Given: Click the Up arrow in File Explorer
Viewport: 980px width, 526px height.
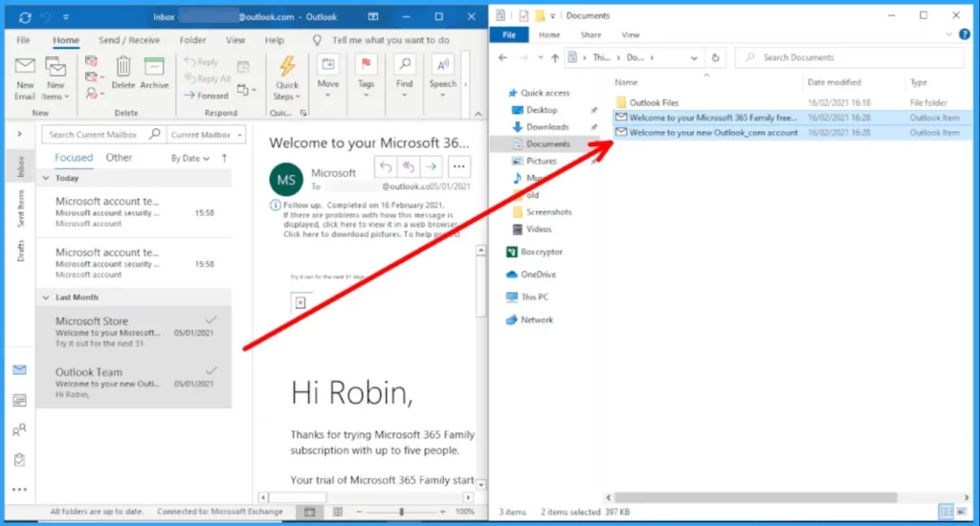Looking at the screenshot, I should click(555, 57).
